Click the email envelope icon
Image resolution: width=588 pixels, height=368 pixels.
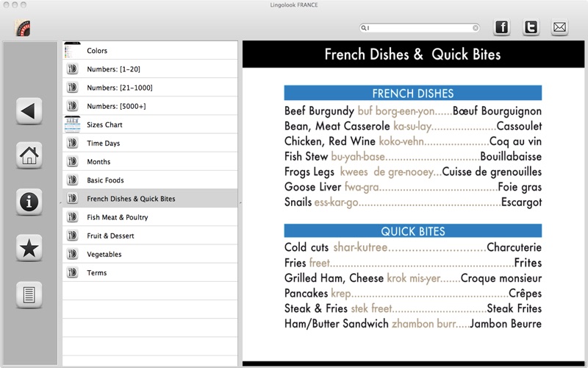[559, 28]
